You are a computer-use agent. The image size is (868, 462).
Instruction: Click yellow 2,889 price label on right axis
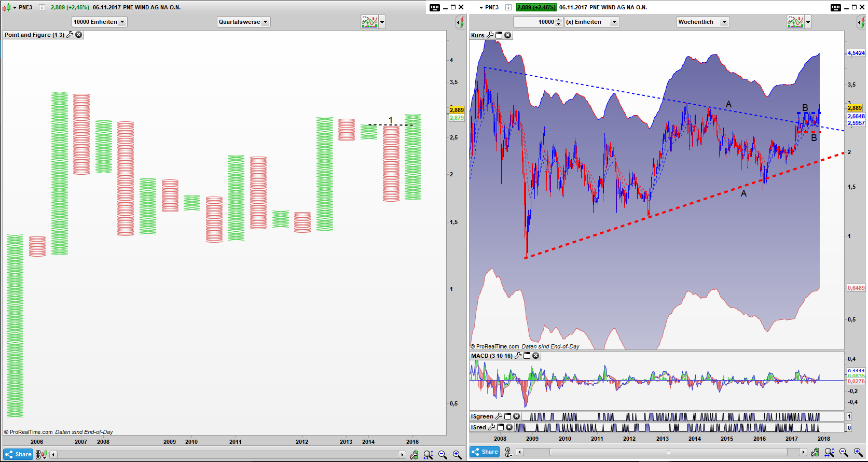[x=855, y=108]
